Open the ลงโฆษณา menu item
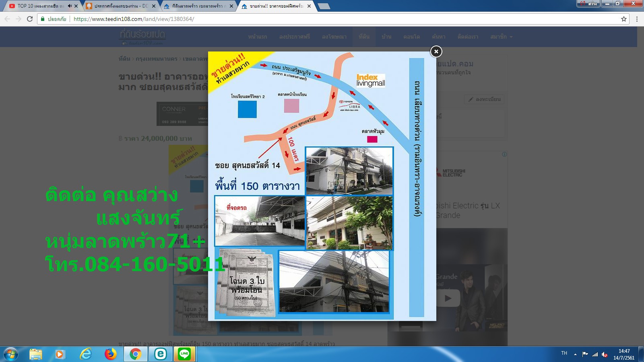The height and width of the screenshot is (362, 644). (x=334, y=37)
